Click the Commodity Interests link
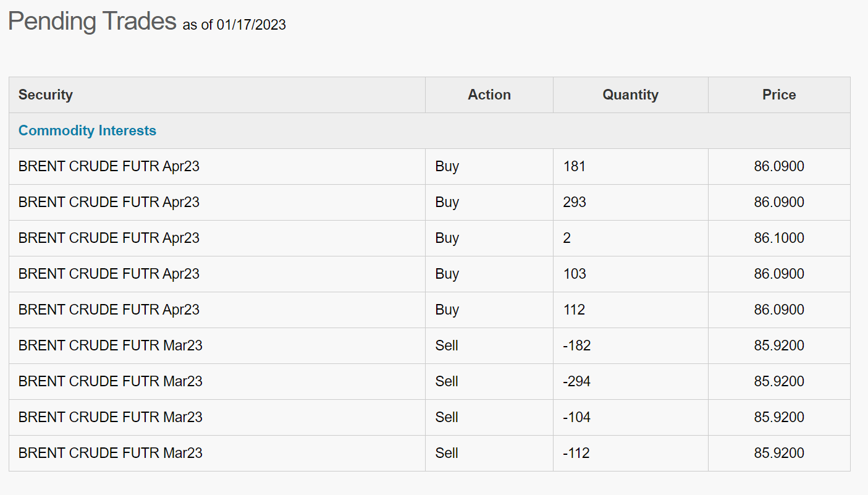This screenshot has height=495, width=868. [x=87, y=130]
